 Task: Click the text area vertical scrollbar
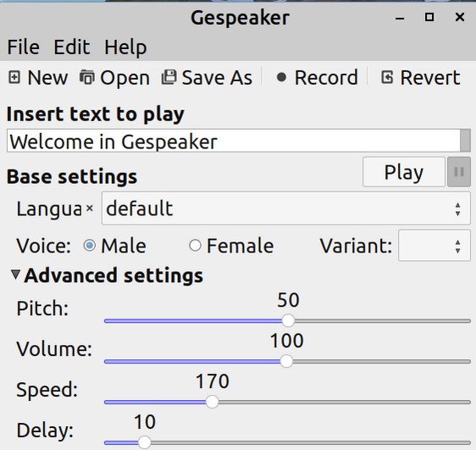coord(465,141)
